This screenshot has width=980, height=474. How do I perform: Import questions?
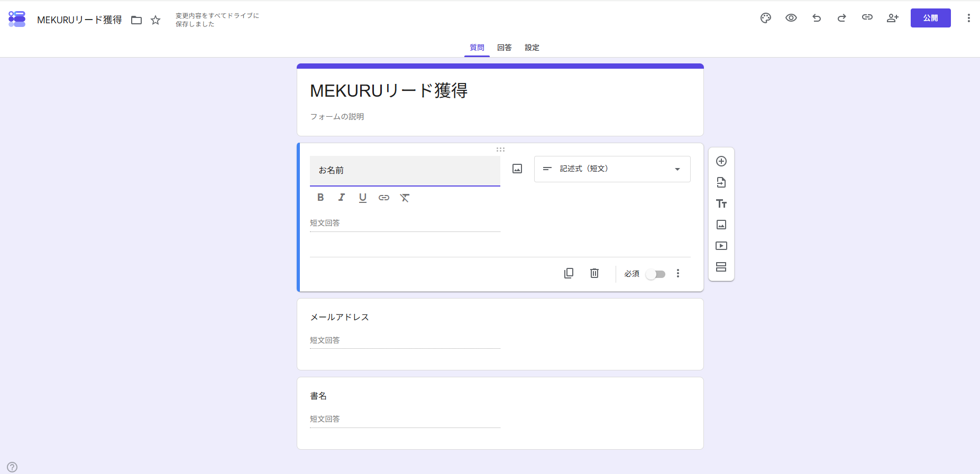[721, 182]
